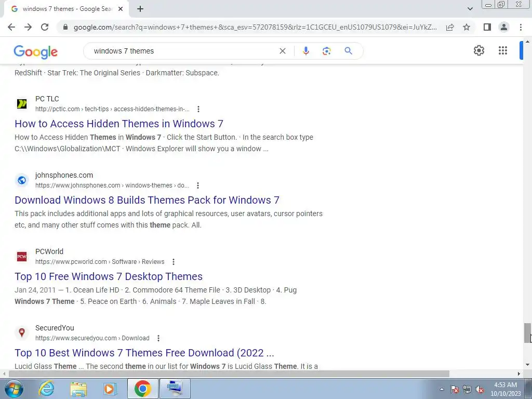Open the tab search dropdown chevron
The height and width of the screenshot is (399, 532).
[x=470, y=9]
